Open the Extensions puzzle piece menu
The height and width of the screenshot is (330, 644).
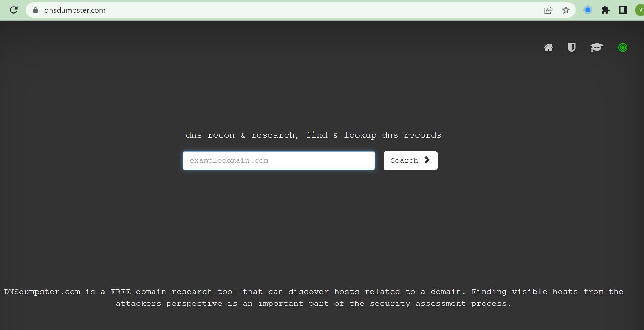605,10
